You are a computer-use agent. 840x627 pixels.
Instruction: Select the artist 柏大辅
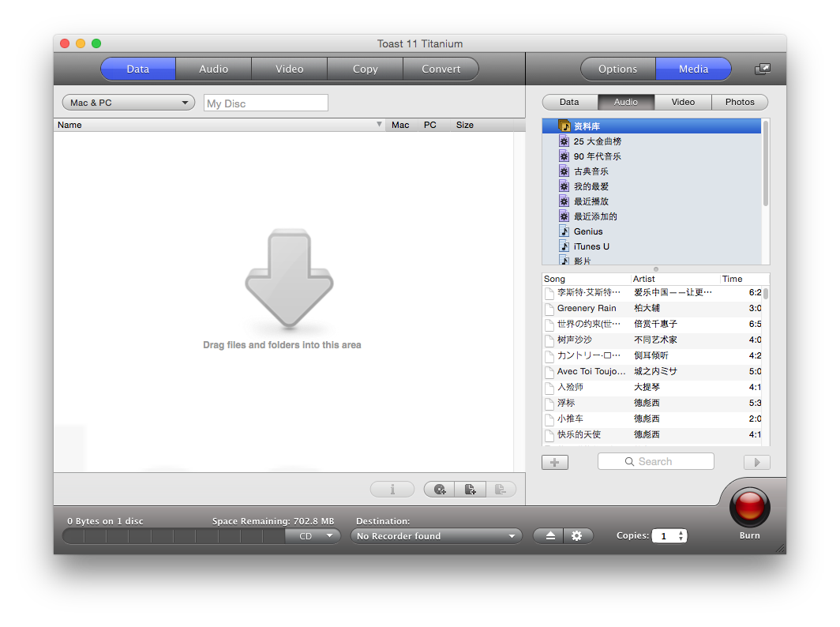click(647, 308)
